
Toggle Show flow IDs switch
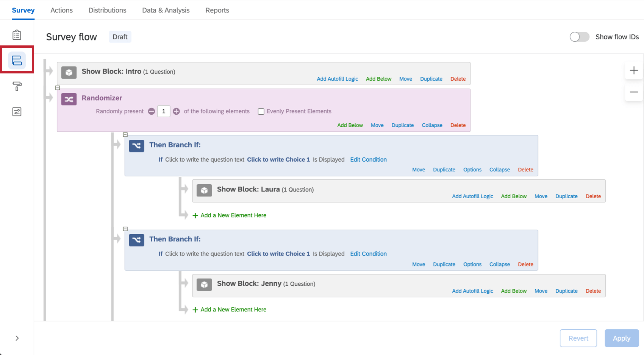pyautogui.click(x=579, y=37)
